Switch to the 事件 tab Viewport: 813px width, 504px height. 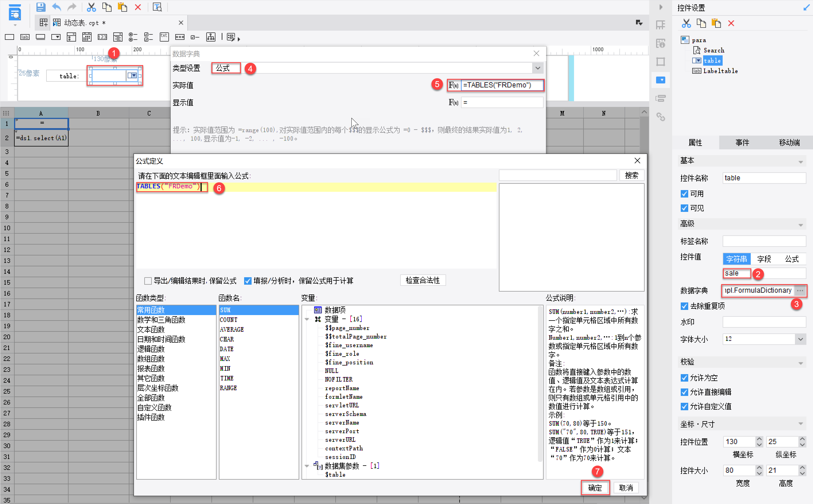[x=742, y=143]
